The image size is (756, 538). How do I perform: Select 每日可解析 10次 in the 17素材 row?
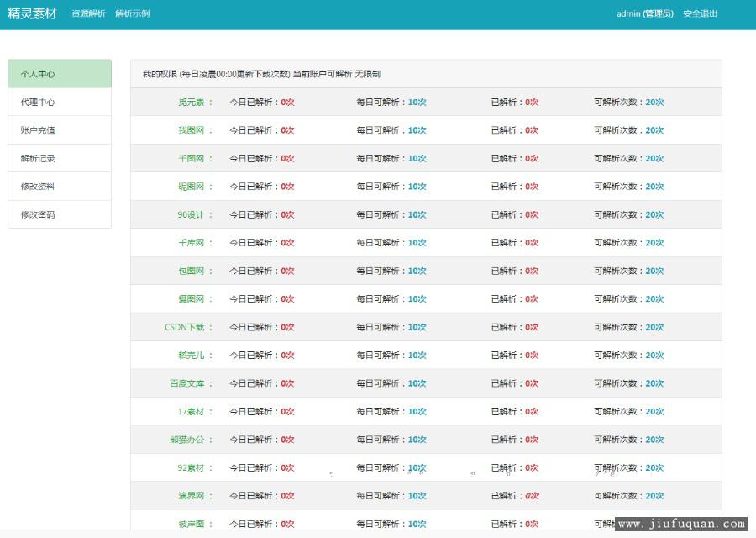[391, 411]
